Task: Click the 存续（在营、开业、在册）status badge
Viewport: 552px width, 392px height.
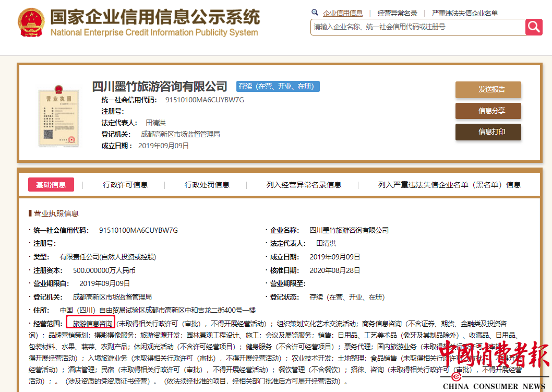Action: tap(278, 86)
